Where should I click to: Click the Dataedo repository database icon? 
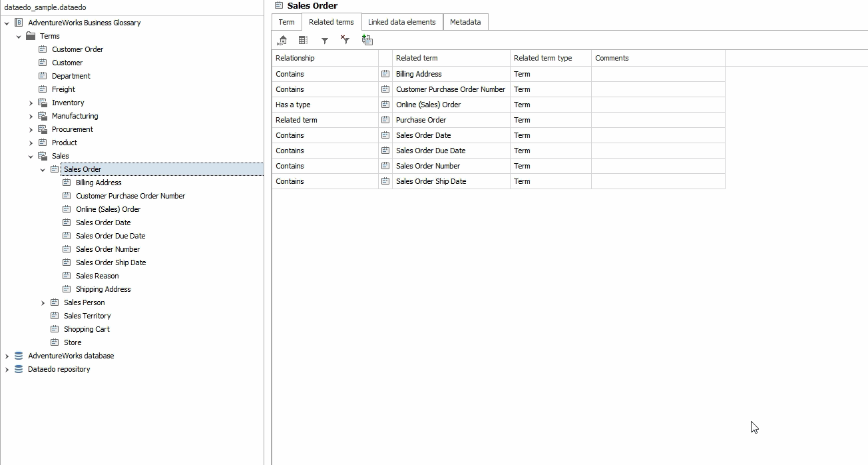19,369
